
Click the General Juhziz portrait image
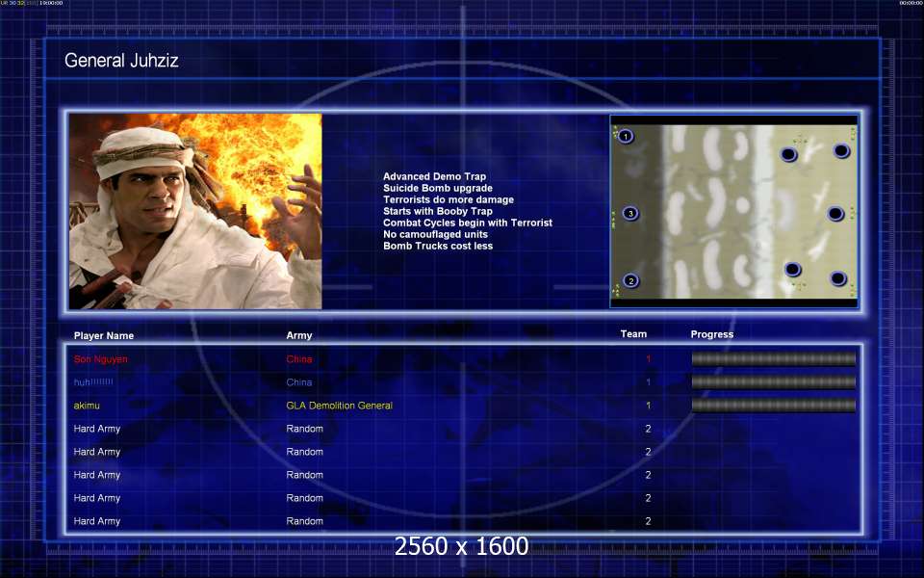coord(195,211)
